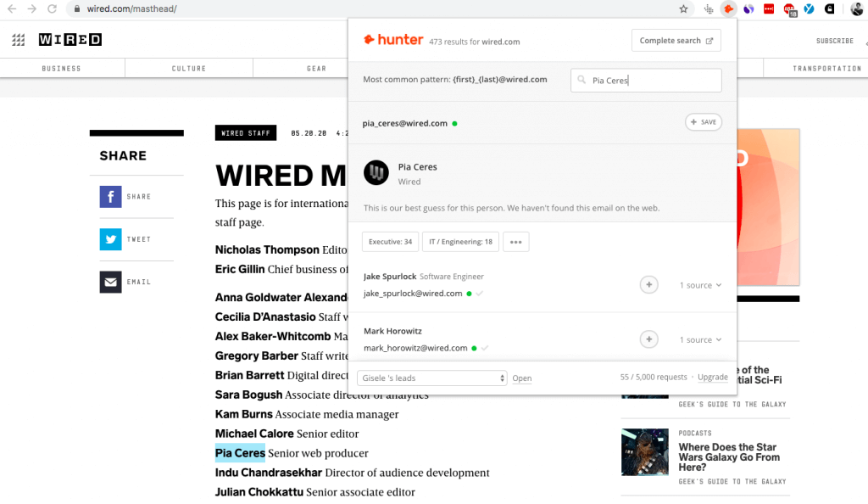Image resolution: width=868 pixels, height=504 pixels.
Task: Click the dotted extension icon next to the star
Action: click(x=709, y=8)
